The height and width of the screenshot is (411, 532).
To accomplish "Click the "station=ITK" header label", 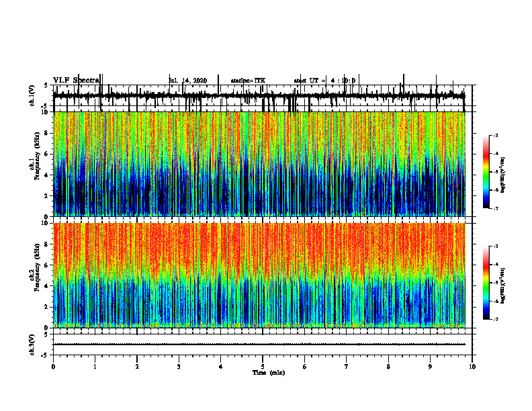I will pyautogui.click(x=248, y=81).
